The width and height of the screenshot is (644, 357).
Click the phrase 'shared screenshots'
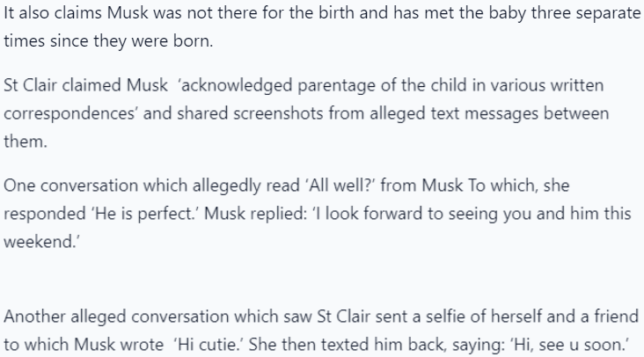pos(250,113)
